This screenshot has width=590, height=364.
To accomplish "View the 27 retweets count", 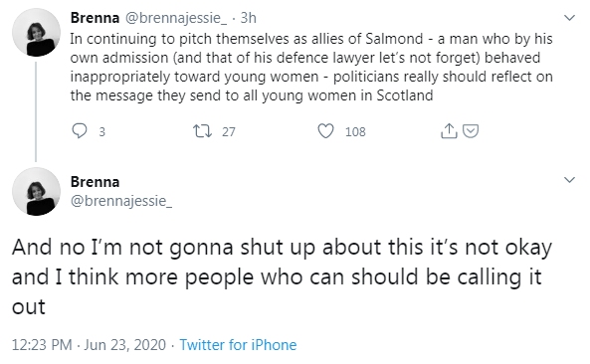I will point(229,131).
